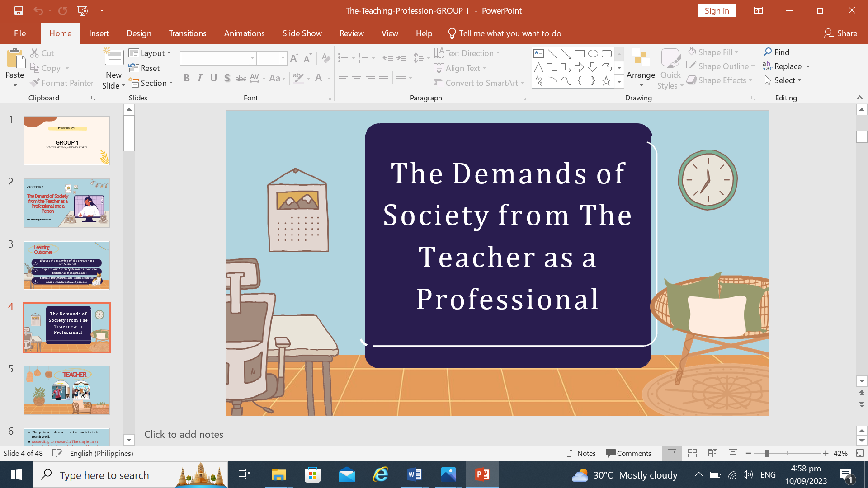Screen dimensions: 868x488
Task: Insert a New Slide via its icon
Action: point(114,57)
